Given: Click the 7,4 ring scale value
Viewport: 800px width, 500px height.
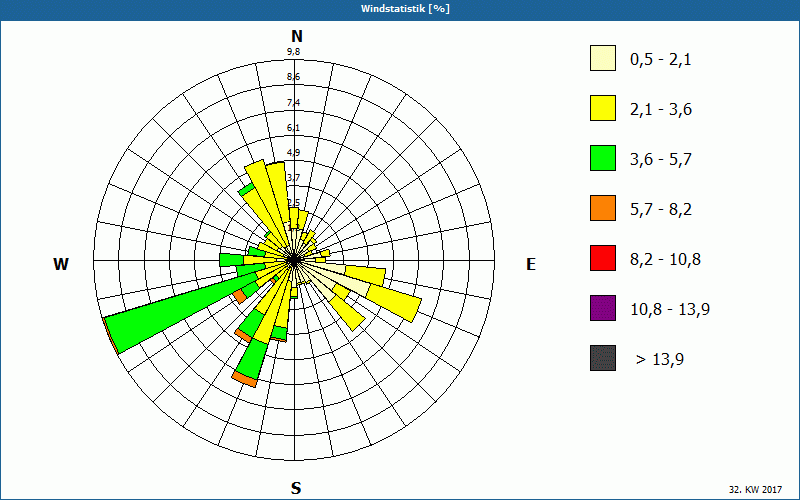Looking at the screenshot, I should pos(293,103).
